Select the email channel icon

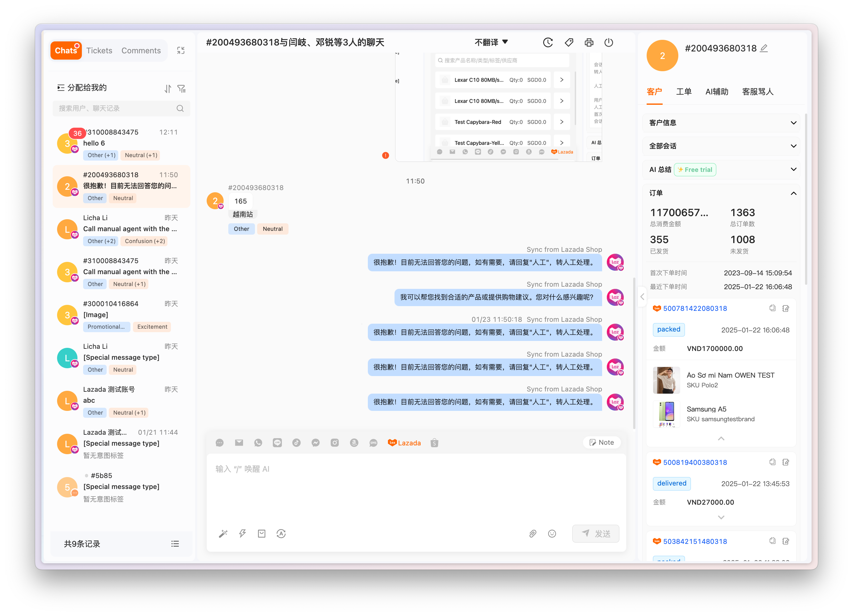(x=239, y=443)
